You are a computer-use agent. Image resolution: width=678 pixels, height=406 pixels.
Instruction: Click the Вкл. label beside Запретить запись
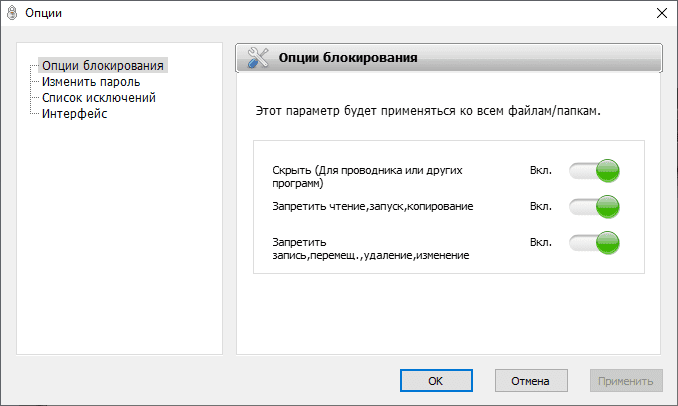tap(541, 243)
